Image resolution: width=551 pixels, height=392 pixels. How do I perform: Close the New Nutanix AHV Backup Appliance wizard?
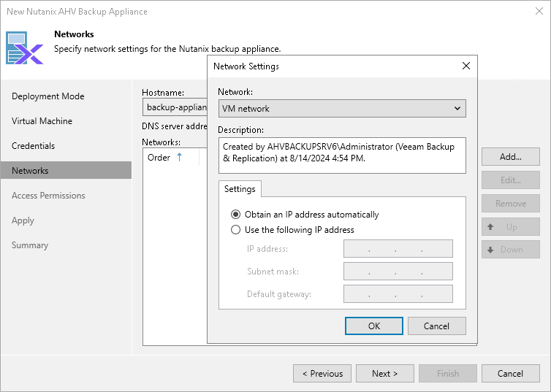click(x=539, y=12)
